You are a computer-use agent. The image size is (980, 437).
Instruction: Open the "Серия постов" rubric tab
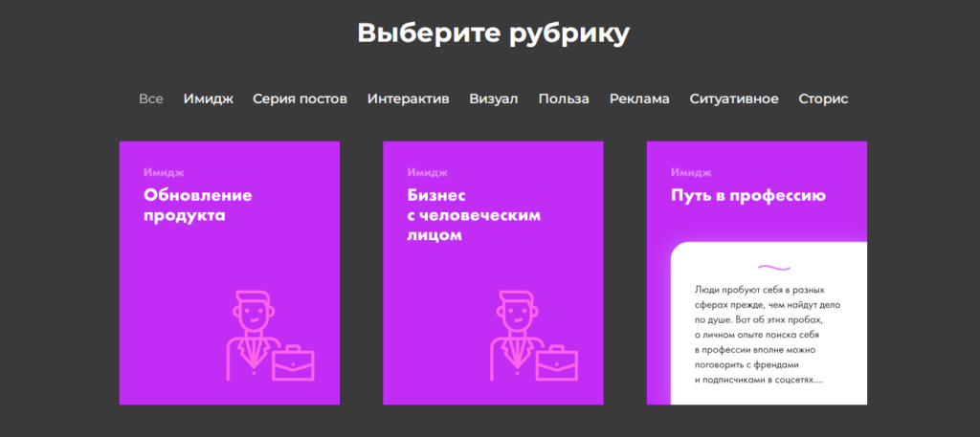click(300, 98)
